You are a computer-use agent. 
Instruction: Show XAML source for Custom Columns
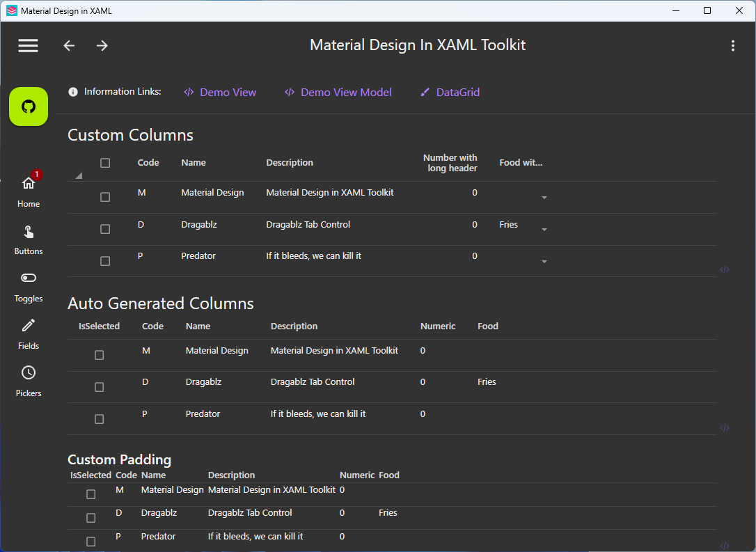click(x=724, y=269)
